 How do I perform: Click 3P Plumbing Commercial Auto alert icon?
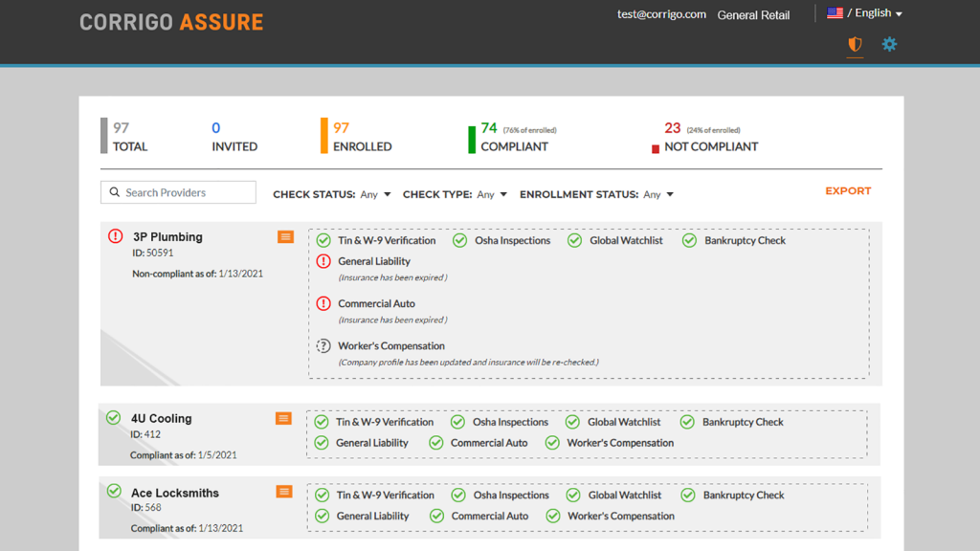[323, 303]
